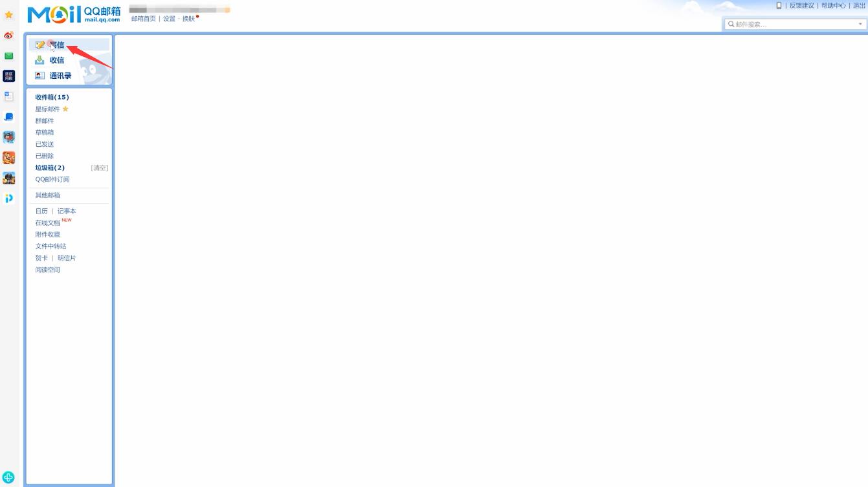Open the 明信片 postcards link

click(67, 258)
